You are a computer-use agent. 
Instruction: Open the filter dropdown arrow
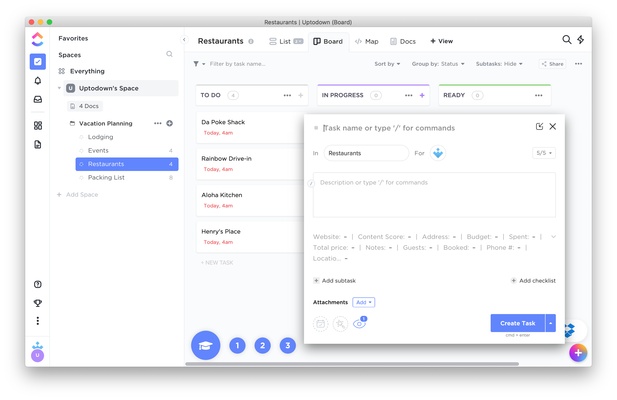pos(204,64)
